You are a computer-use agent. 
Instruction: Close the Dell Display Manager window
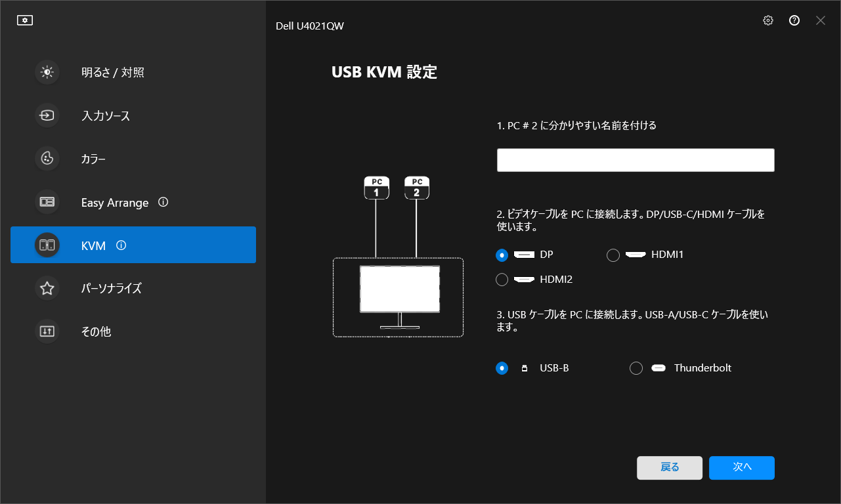(x=821, y=20)
